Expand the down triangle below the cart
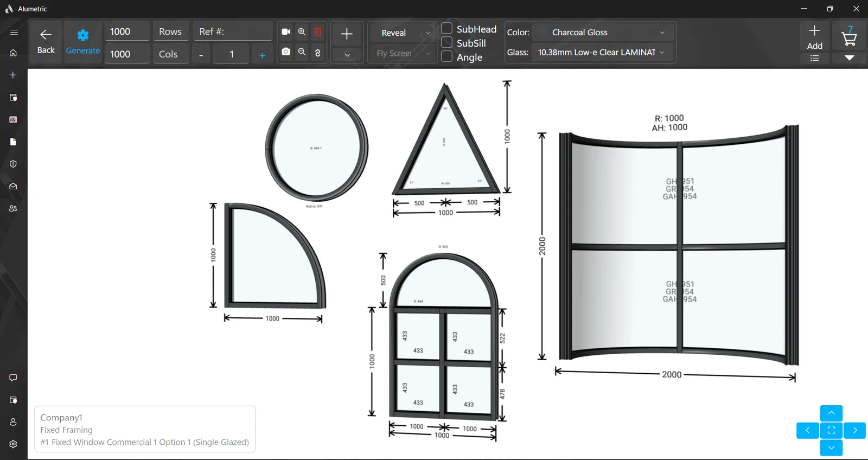 pyautogui.click(x=850, y=58)
